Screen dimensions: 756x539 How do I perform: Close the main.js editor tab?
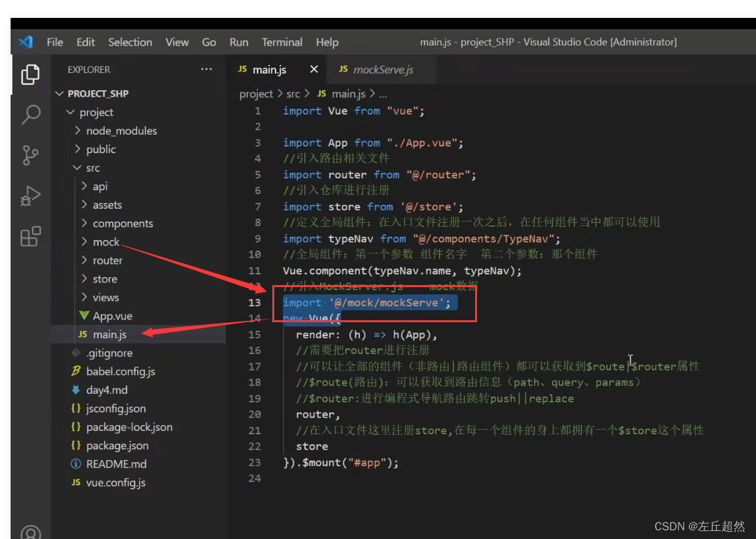tap(314, 69)
